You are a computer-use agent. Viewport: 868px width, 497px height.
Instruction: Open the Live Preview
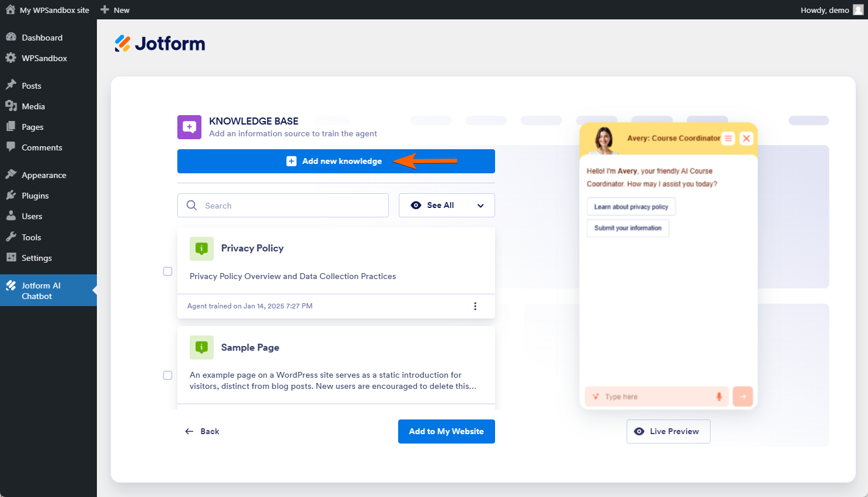(668, 432)
